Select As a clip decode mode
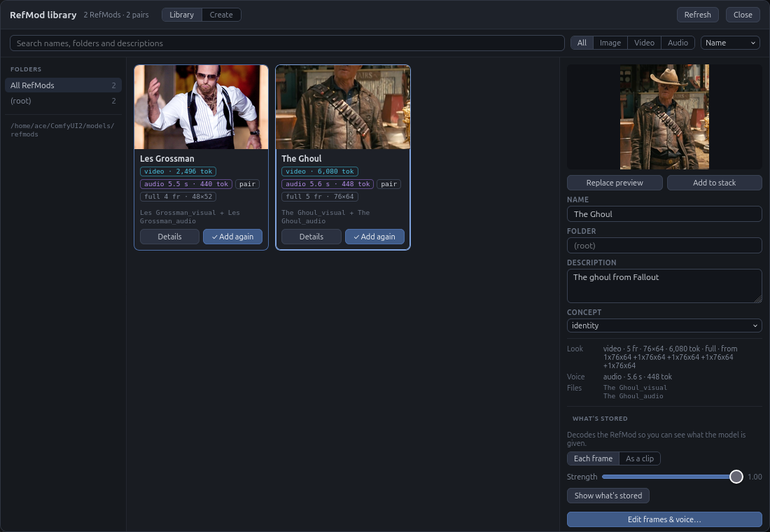Screen dimensions: 770x532 click(x=639, y=458)
